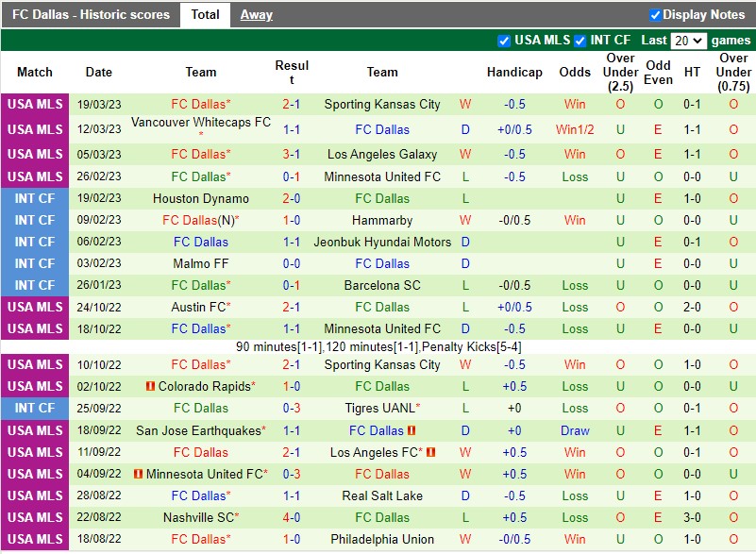Open Tigres UANL team link
This screenshot has width=756, height=554.
[x=380, y=408]
